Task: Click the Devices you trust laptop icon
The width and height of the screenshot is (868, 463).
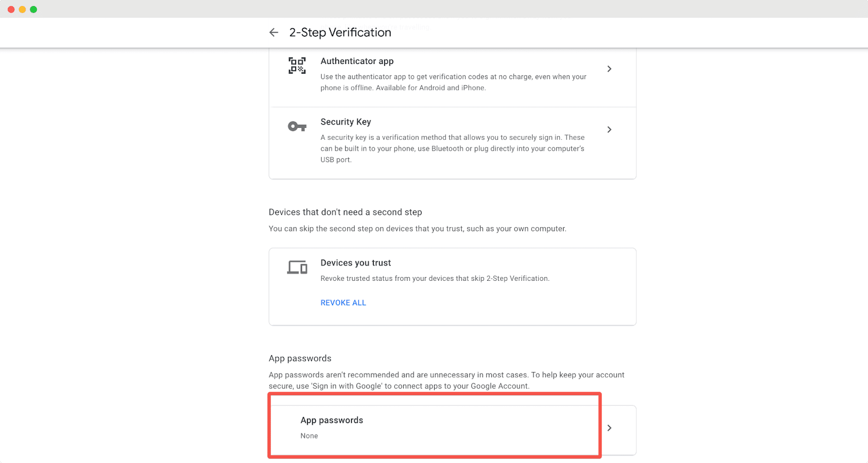Action: [x=297, y=267]
